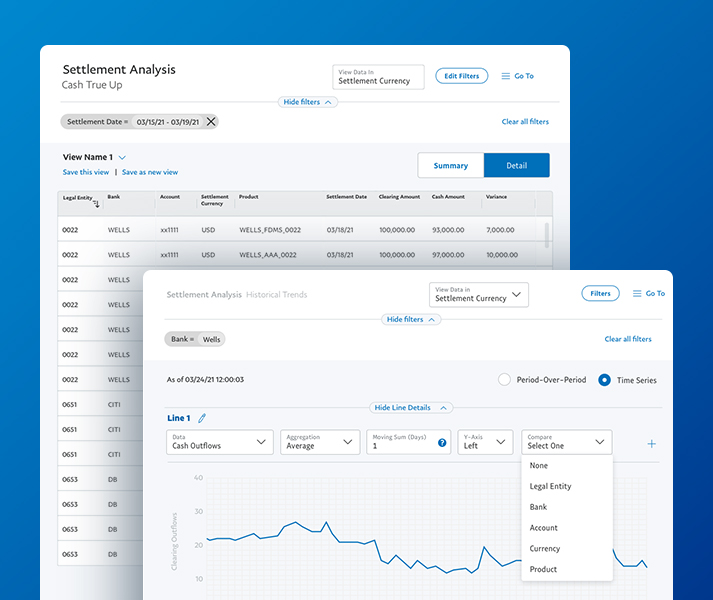Click the pencil icon next to Line 1

coord(202,418)
